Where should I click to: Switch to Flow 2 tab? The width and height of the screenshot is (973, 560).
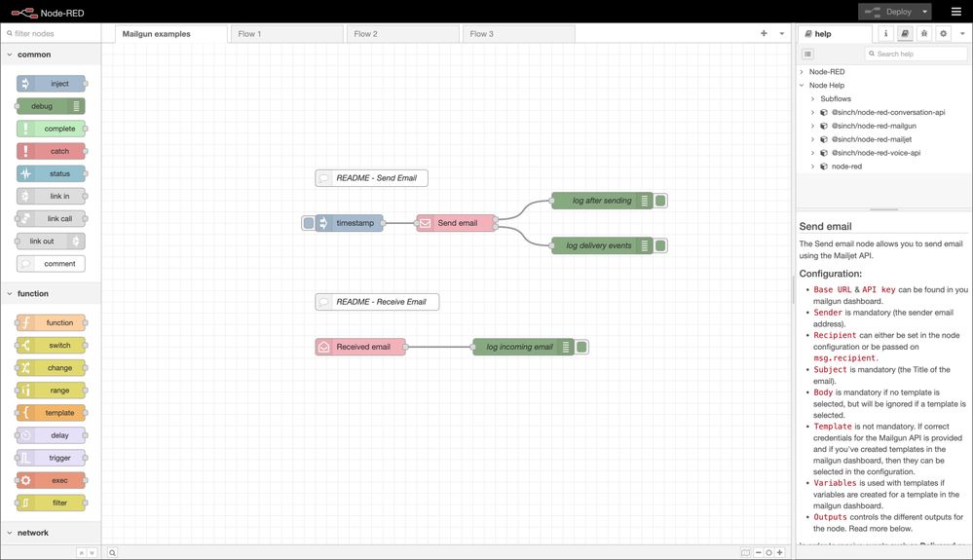pyautogui.click(x=403, y=33)
